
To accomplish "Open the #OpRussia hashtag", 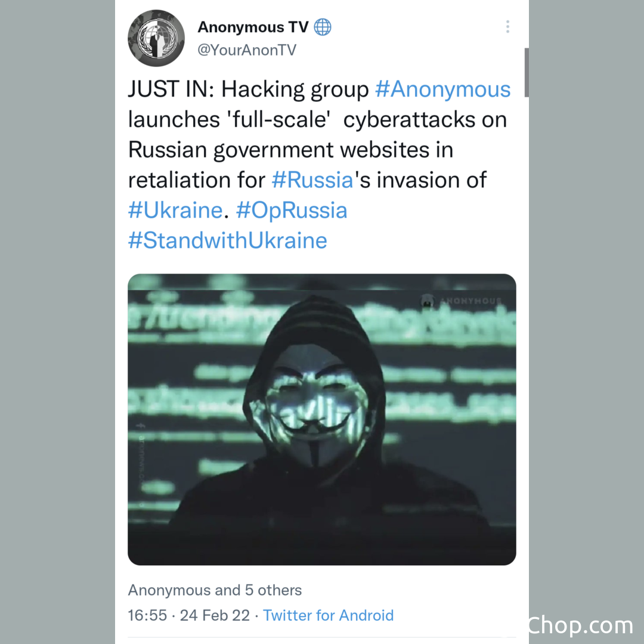I will 292,210.
